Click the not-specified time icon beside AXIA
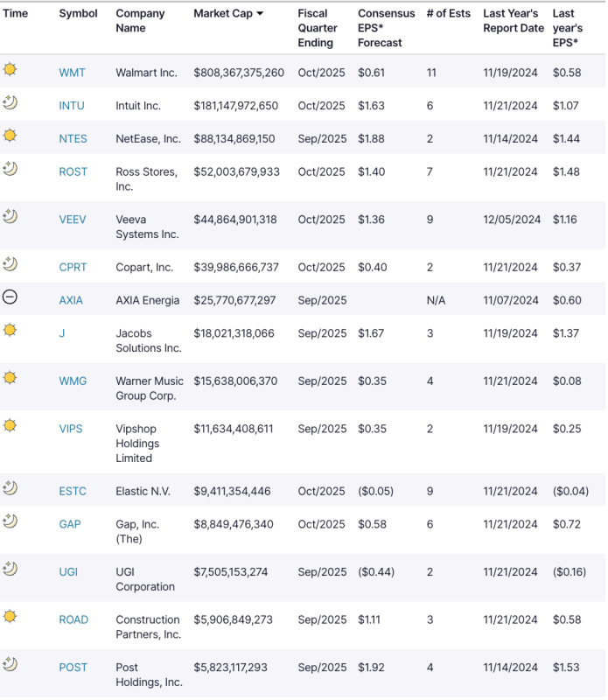The width and height of the screenshot is (608, 700). click(10, 297)
